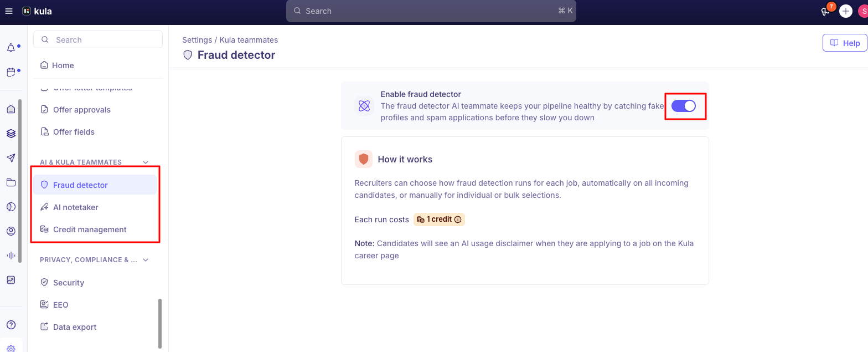This screenshot has height=352, width=868.
Task: Open the paper plane icon in rail
Action: (11, 158)
